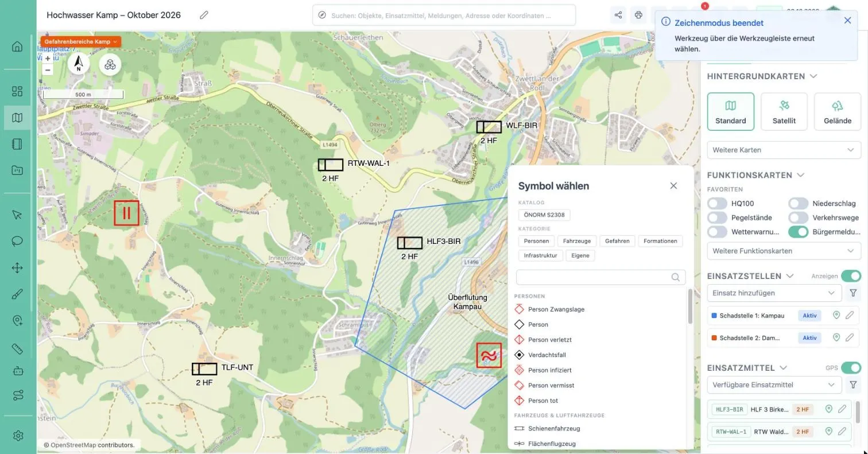This screenshot has width=868, height=454.
Task: Select the brush drawing tool in sidebar
Action: [17, 294]
